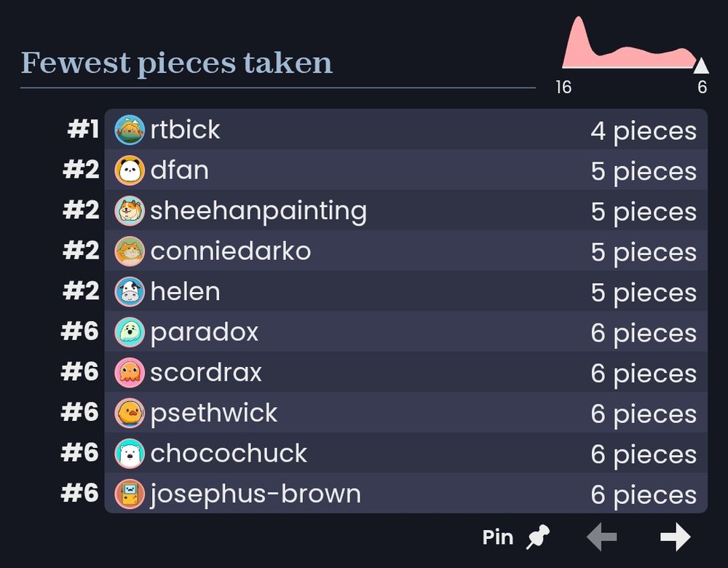Toggle the pushpin icon to pin leaderboard
The width and height of the screenshot is (728, 568).
538,537
